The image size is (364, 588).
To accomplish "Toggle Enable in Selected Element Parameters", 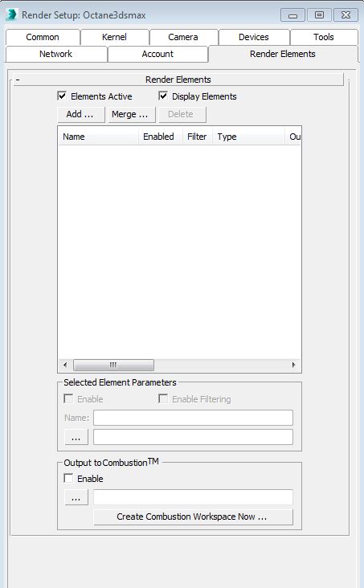I will point(68,398).
